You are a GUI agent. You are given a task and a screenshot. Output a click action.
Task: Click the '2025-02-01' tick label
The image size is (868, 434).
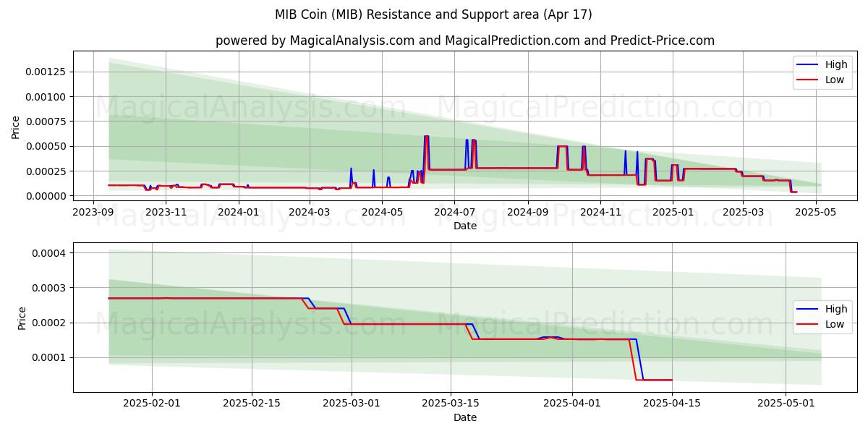[x=152, y=403]
